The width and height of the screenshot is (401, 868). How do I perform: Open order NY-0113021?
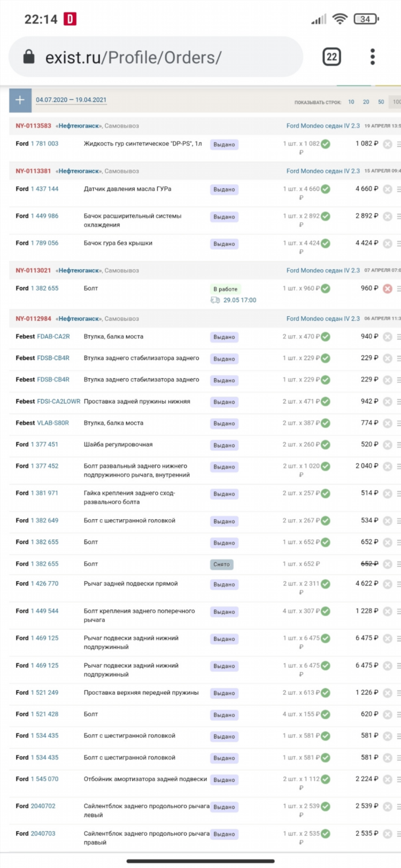coord(33,270)
